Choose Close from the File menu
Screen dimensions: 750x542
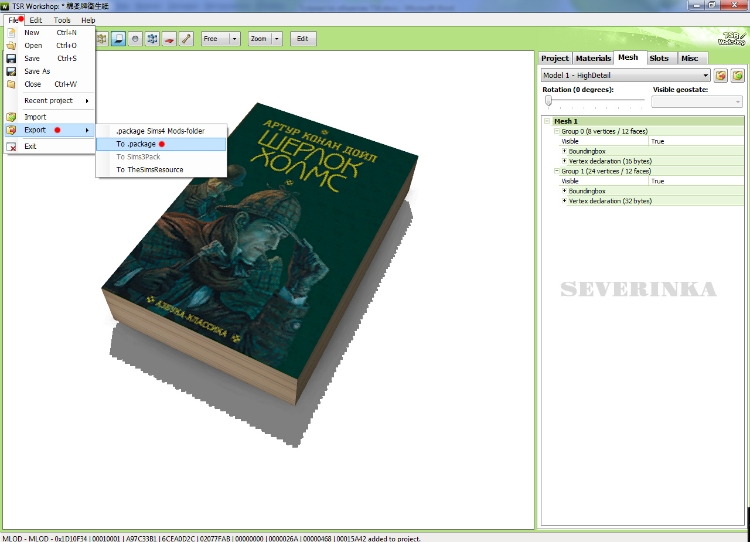[x=50, y=84]
